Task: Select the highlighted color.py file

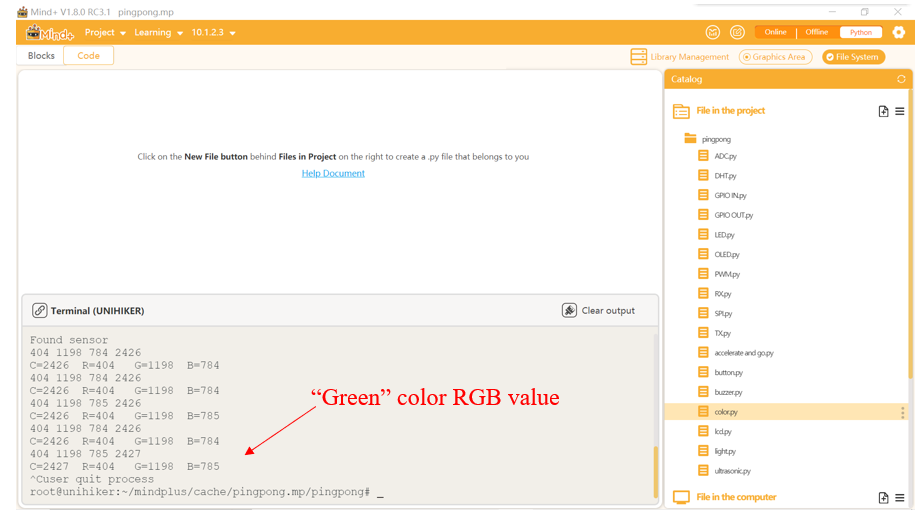Action: 786,412
